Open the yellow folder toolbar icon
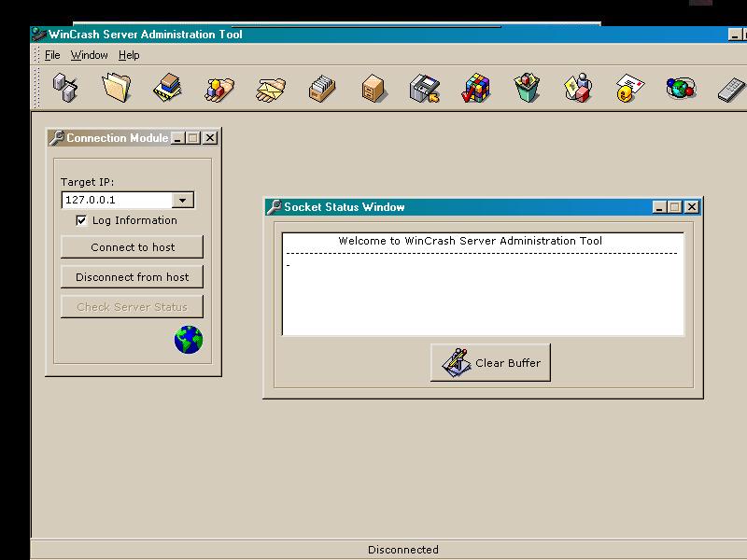 tap(117, 87)
